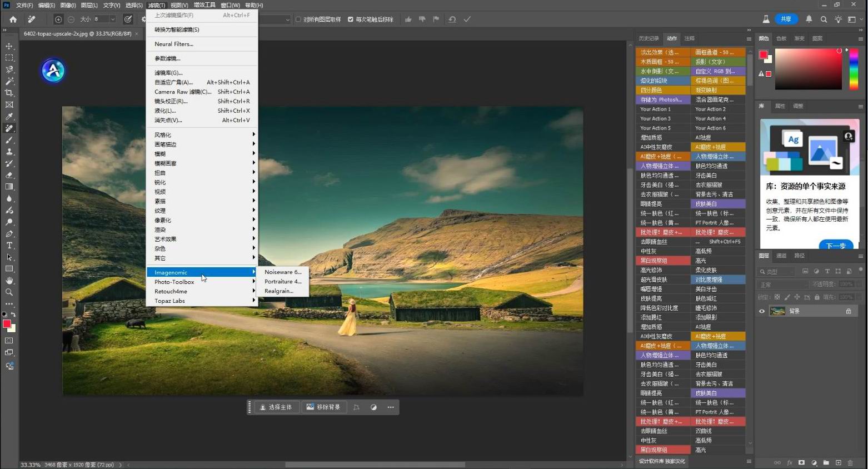Click the add layer mask icon
The width and height of the screenshot is (868, 469).
click(x=801, y=462)
